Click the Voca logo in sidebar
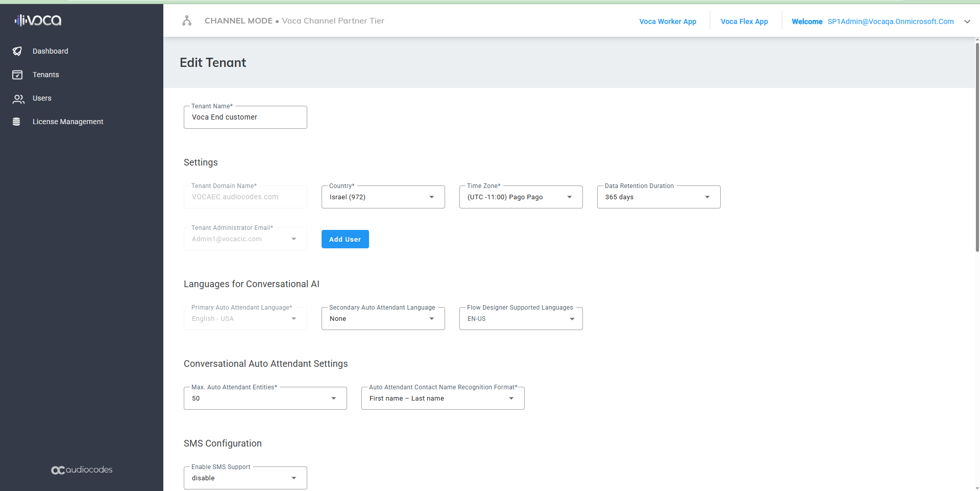This screenshot has height=491, width=980. click(x=38, y=20)
